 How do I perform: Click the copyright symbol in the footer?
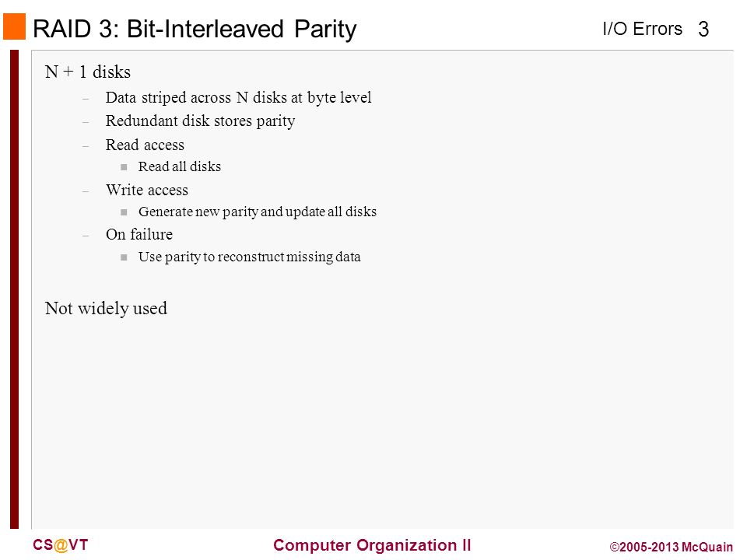click(614, 547)
